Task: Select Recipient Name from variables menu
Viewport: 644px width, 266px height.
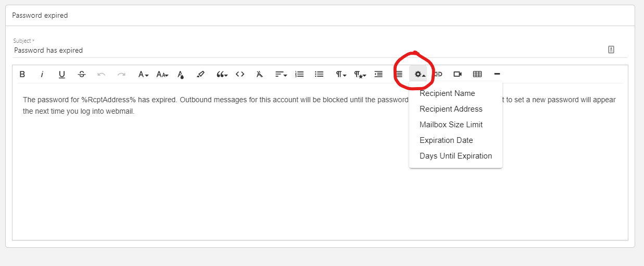Action: tap(447, 93)
